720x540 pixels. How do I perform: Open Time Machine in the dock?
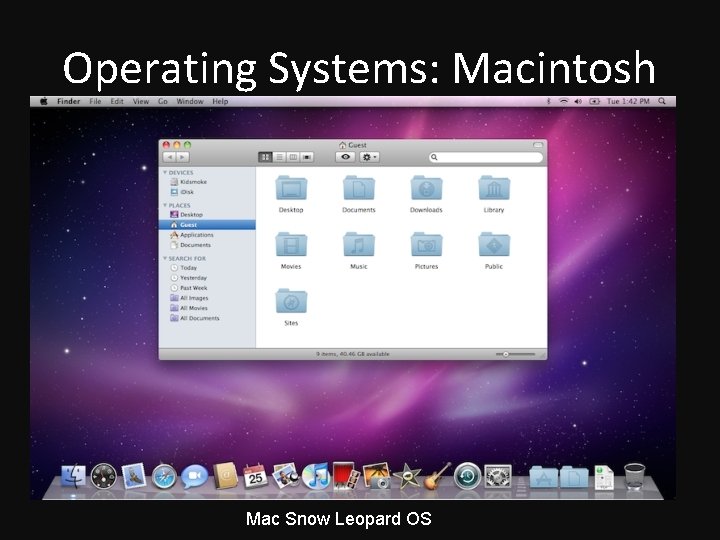(467, 476)
